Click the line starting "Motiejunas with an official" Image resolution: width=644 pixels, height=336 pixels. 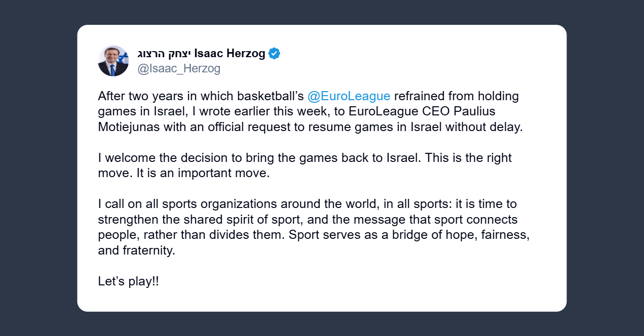(203, 127)
